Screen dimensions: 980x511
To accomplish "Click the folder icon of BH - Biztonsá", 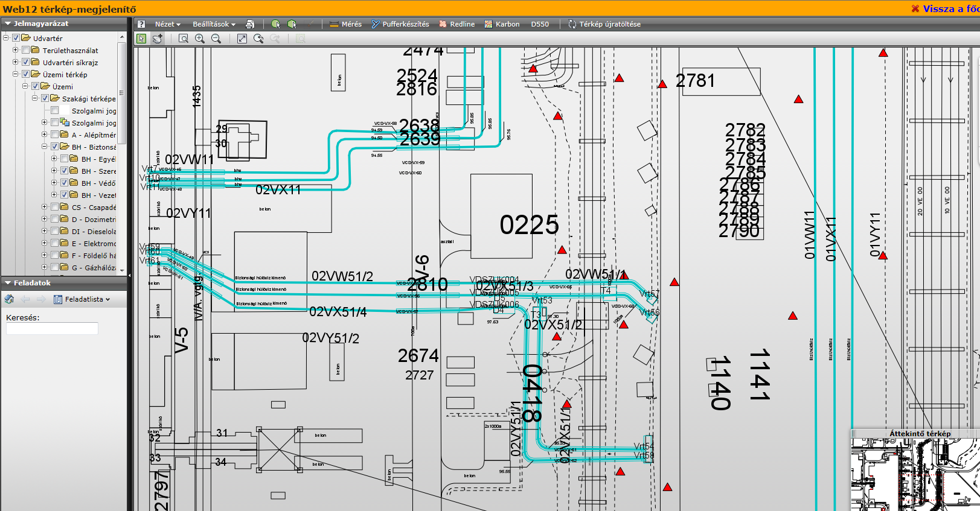I will click(x=65, y=147).
